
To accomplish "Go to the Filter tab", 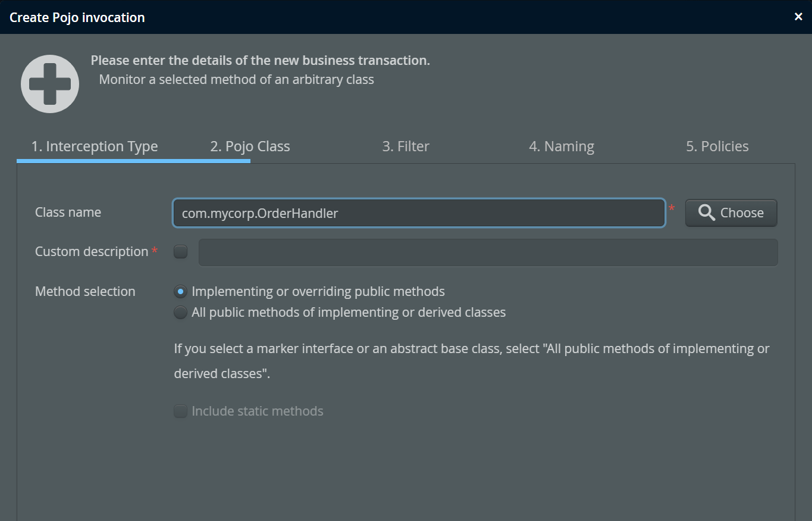I will tap(405, 146).
